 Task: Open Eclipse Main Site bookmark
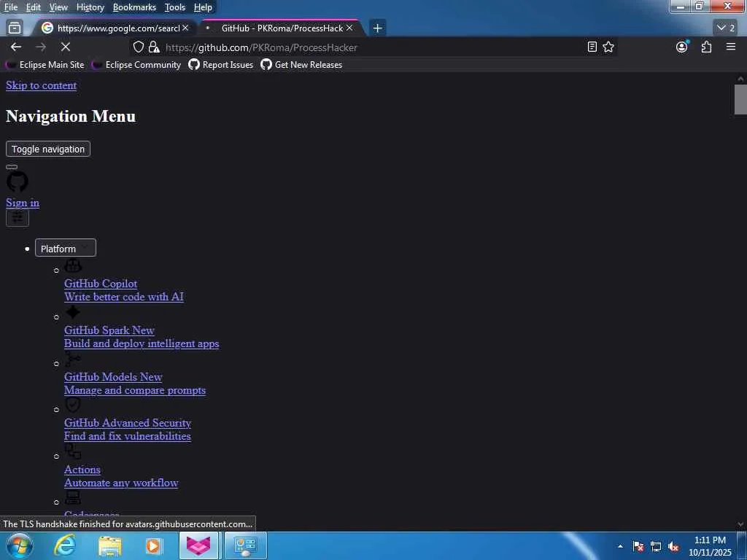click(45, 65)
